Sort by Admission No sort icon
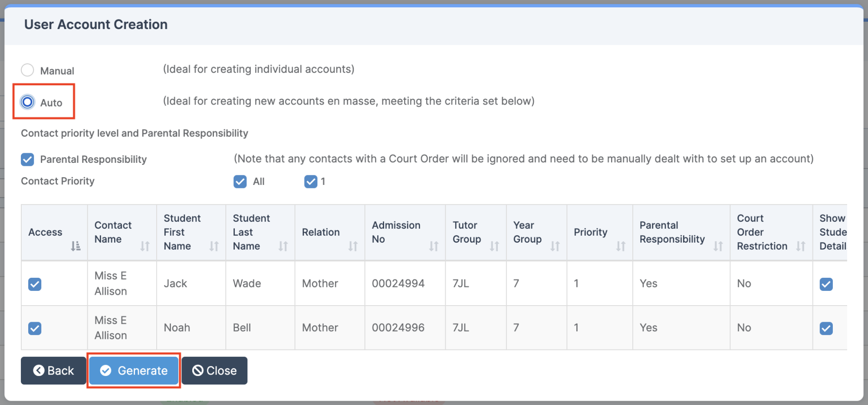The image size is (868, 405). point(434,246)
